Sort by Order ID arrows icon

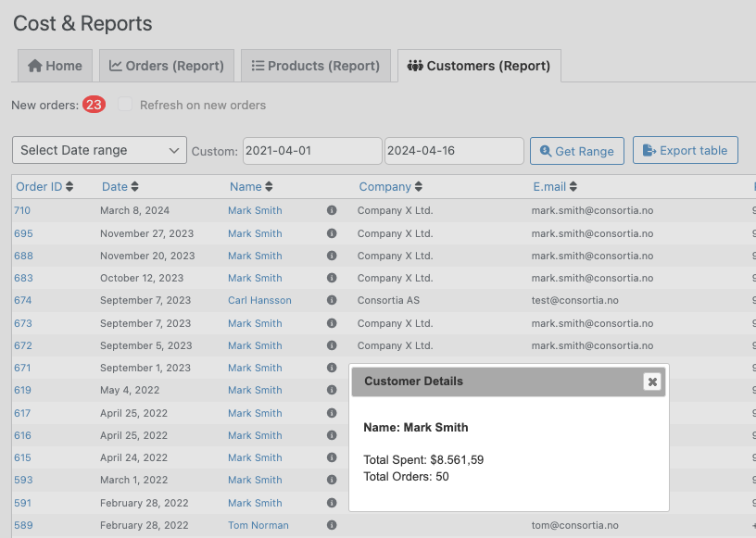(69, 186)
